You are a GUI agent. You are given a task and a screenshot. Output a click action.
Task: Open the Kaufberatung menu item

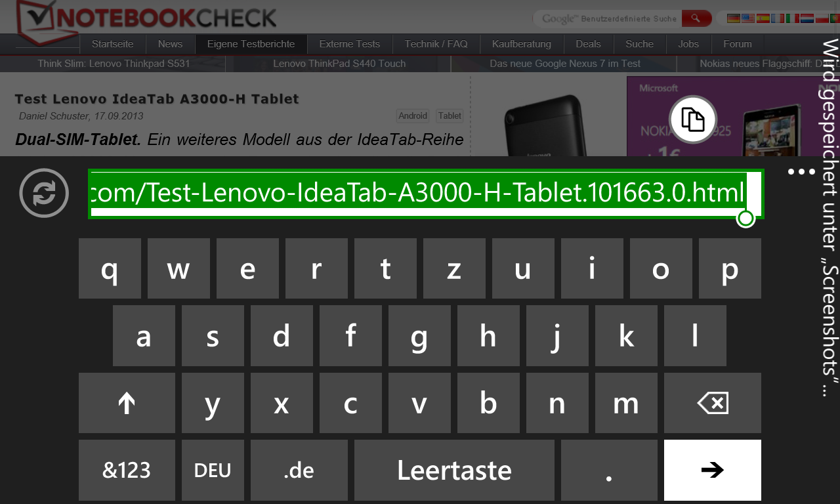522,44
